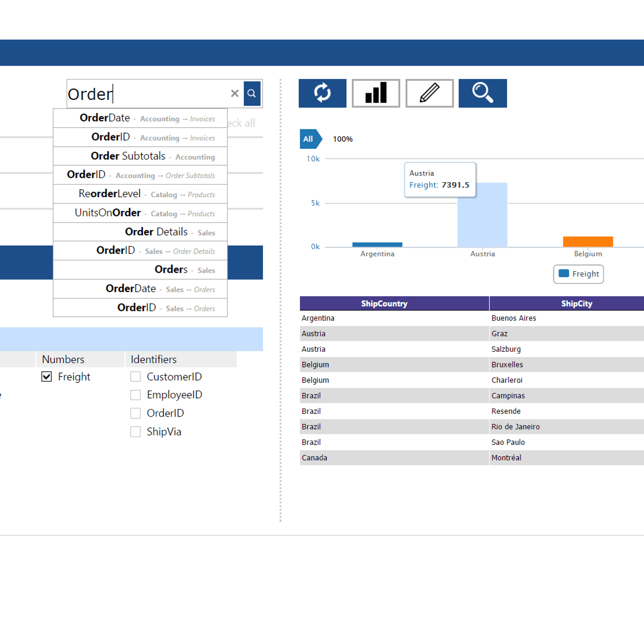Viewport: 644px width, 644px height.
Task: Click the Campinas city cell
Action: (567, 396)
